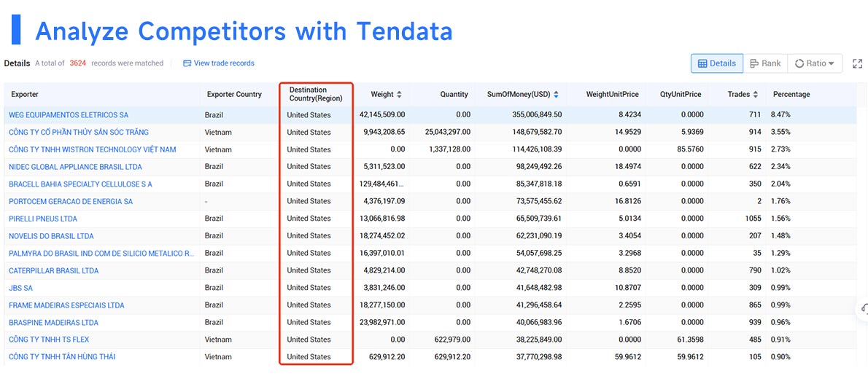Image resolution: width=868 pixels, height=376 pixels.
Task: Select 61.3598 QtyUnitPrice cell
Action: pyautogui.click(x=690, y=340)
